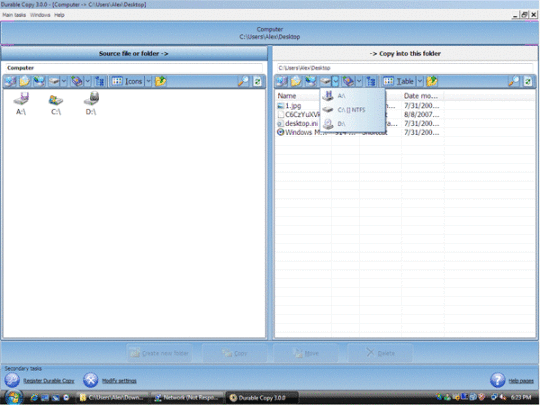Open drives dropdown arrow in source toolbar
The height and width of the screenshot is (405, 540).
[64, 81]
